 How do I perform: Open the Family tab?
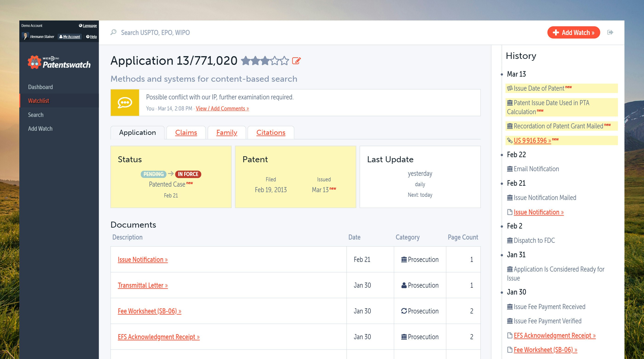tap(227, 132)
